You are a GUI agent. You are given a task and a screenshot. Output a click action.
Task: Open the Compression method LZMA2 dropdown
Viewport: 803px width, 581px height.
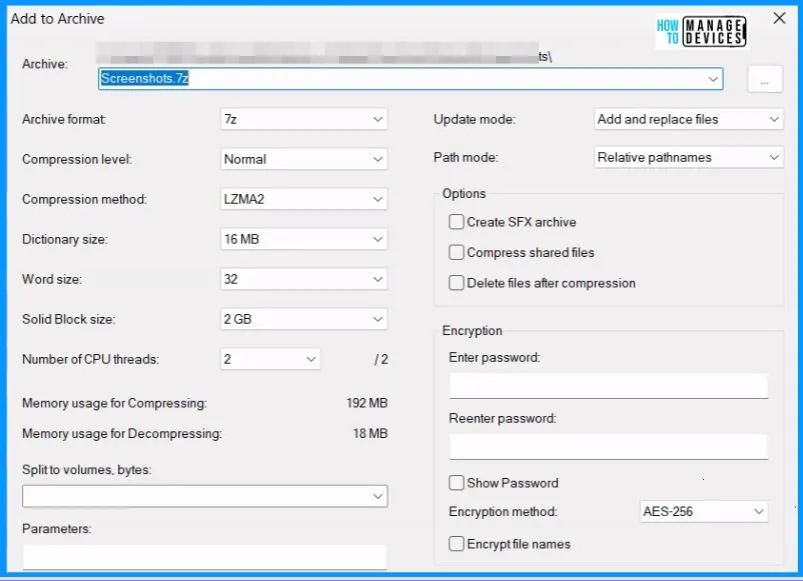pos(304,199)
